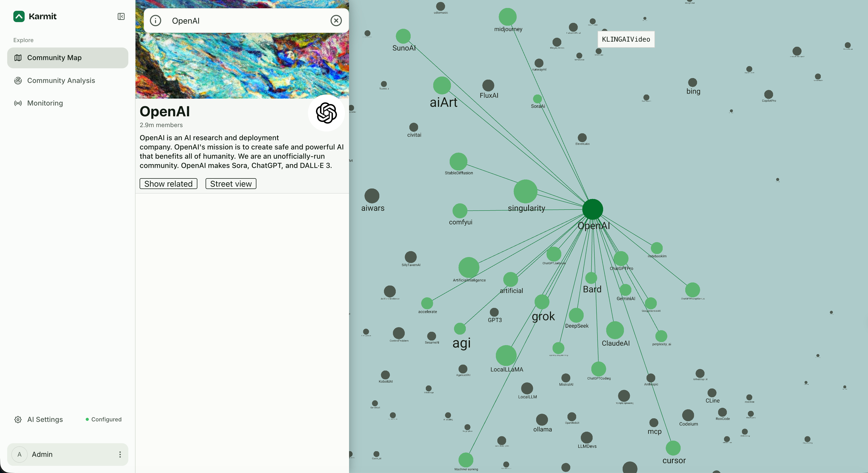Select the StableDiffusion node
The image size is (868, 473).
tap(458, 162)
